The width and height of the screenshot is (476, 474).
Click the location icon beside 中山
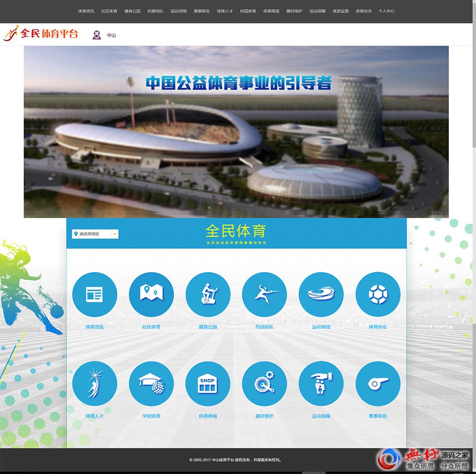click(x=97, y=35)
